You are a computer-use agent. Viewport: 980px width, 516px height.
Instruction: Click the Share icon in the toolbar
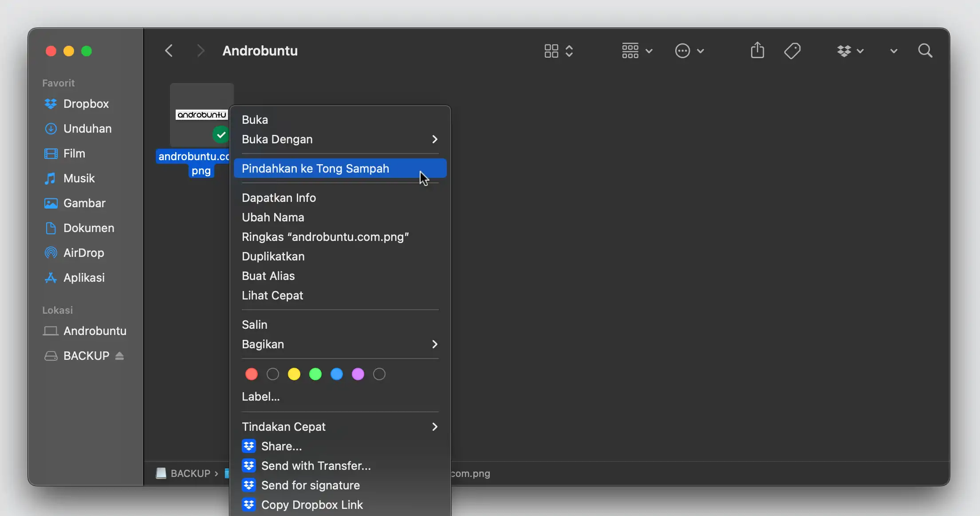click(757, 50)
